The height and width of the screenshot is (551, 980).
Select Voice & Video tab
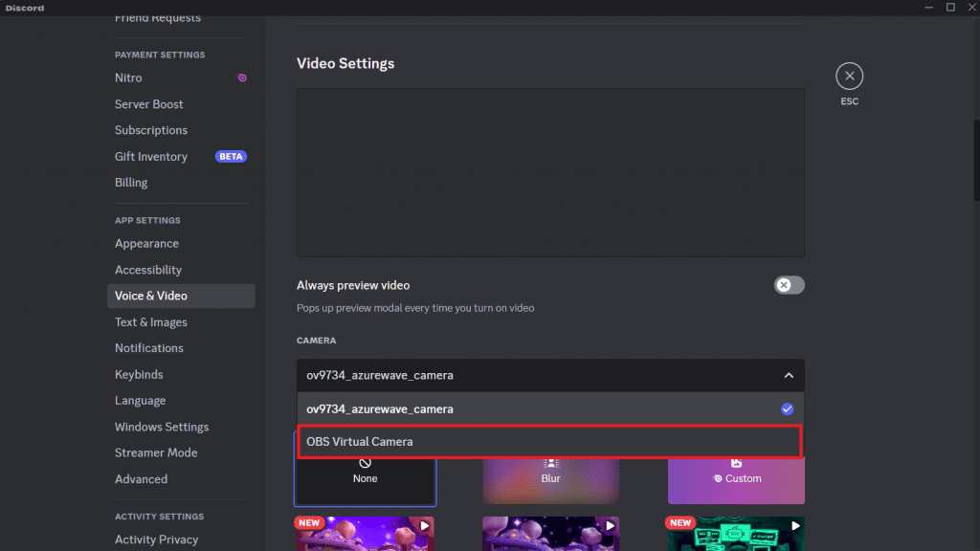tap(181, 297)
